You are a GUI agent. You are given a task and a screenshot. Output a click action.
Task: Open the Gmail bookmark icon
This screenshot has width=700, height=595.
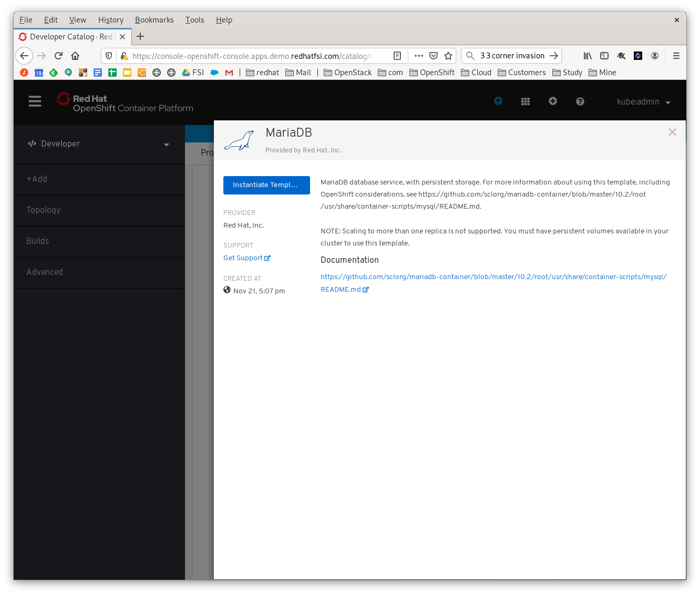(229, 72)
